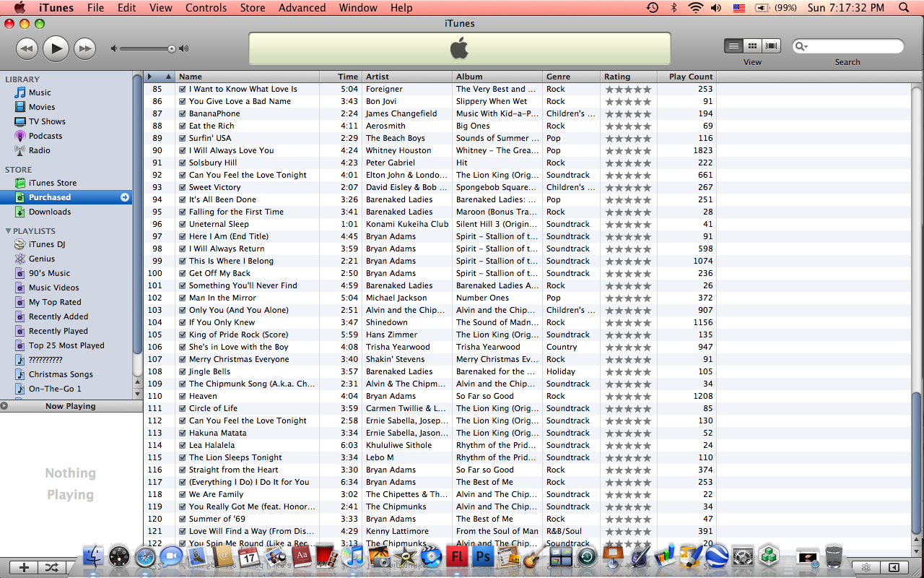
Task: Switch to Cover Flow view
Action: tap(772, 46)
